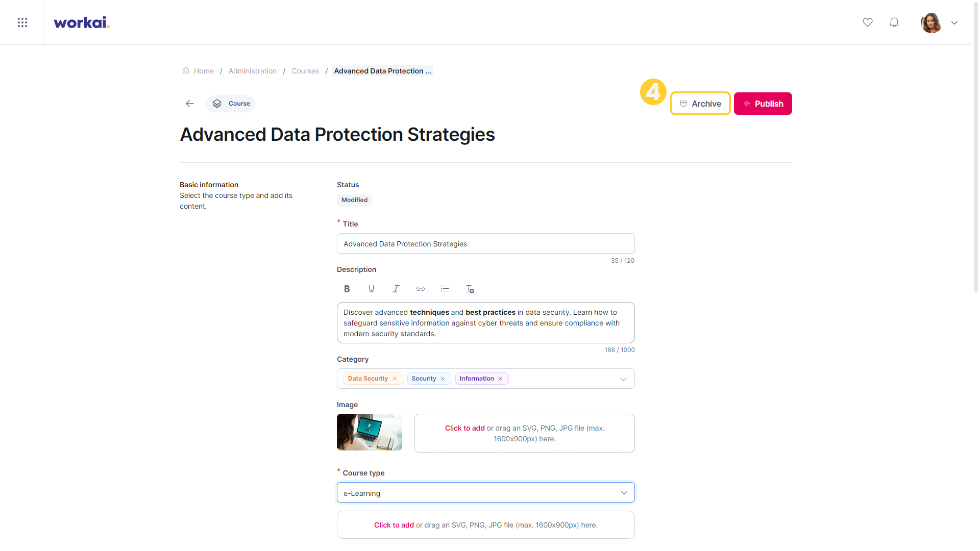Navigate to Administration breadcrumb
Viewport: 980px width, 551px height.
coord(253,71)
